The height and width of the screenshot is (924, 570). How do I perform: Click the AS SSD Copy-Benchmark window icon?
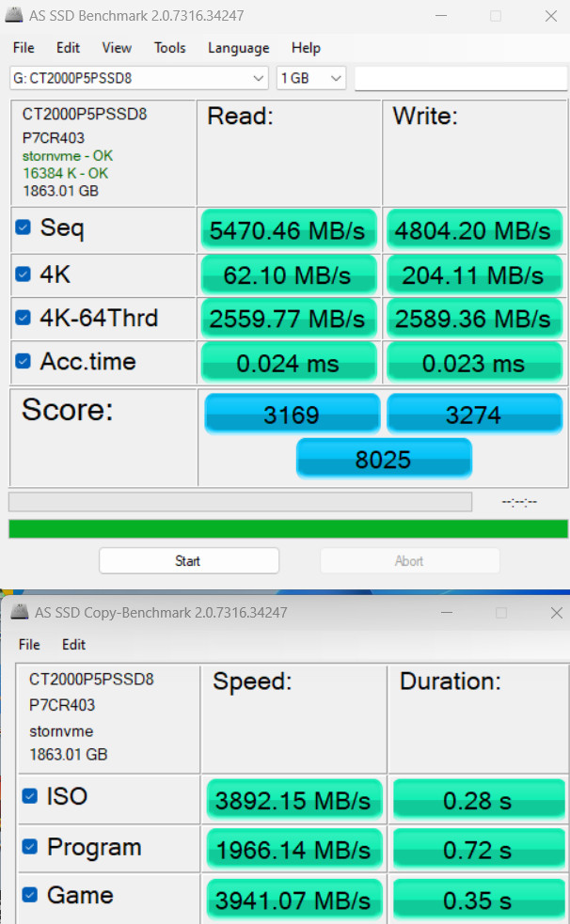pyautogui.click(x=20, y=612)
